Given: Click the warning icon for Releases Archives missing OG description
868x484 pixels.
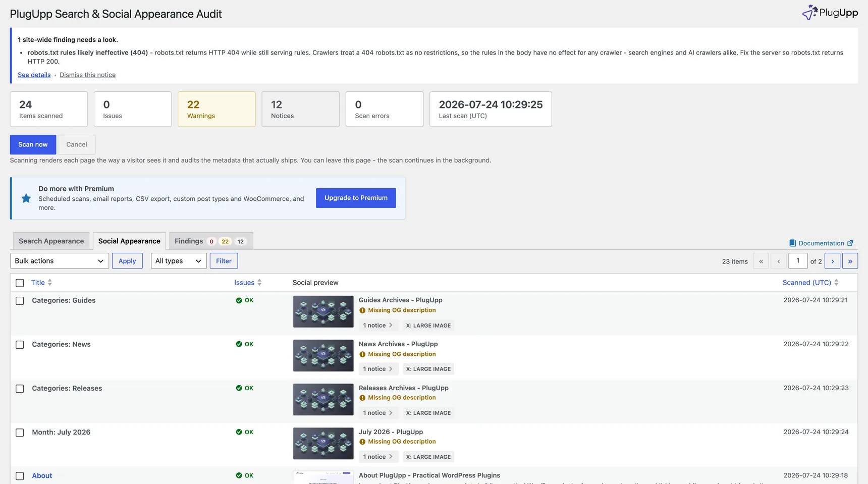Looking at the screenshot, I should click(362, 398).
